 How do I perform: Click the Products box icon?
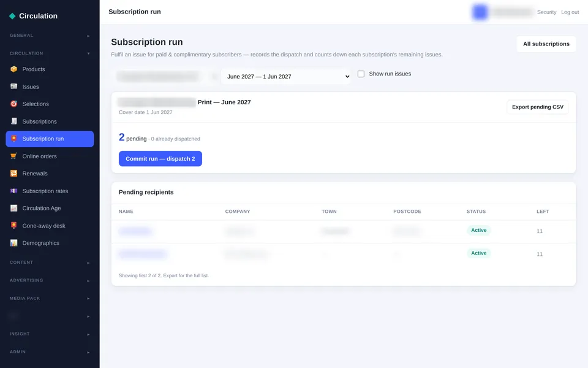pyautogui.click(x=14, y=69)
